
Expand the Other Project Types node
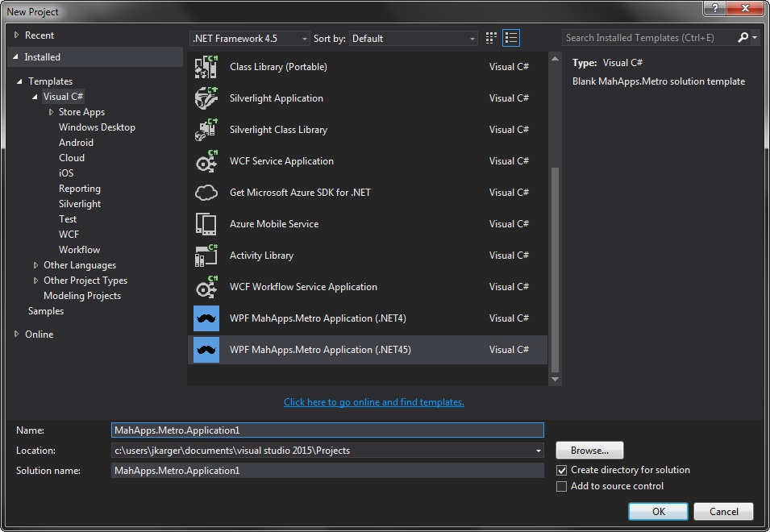(35, 281)
